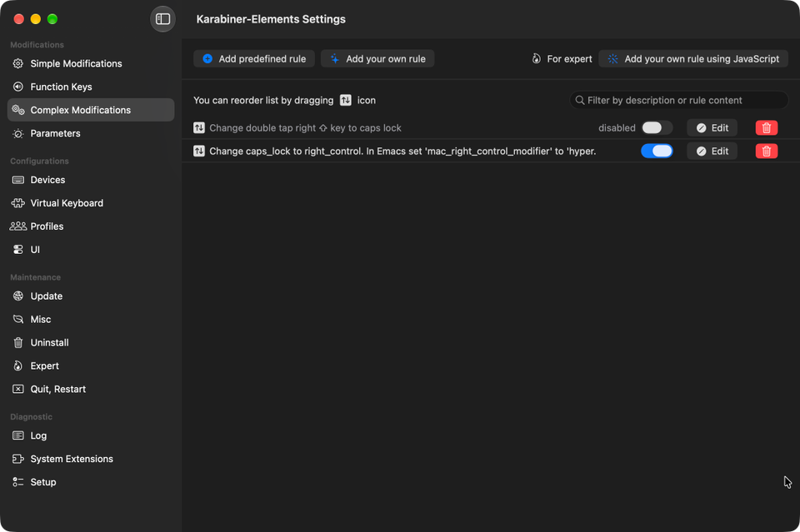Open the Misc section
The image size is (800, 532).
click(x=91, y=320)
